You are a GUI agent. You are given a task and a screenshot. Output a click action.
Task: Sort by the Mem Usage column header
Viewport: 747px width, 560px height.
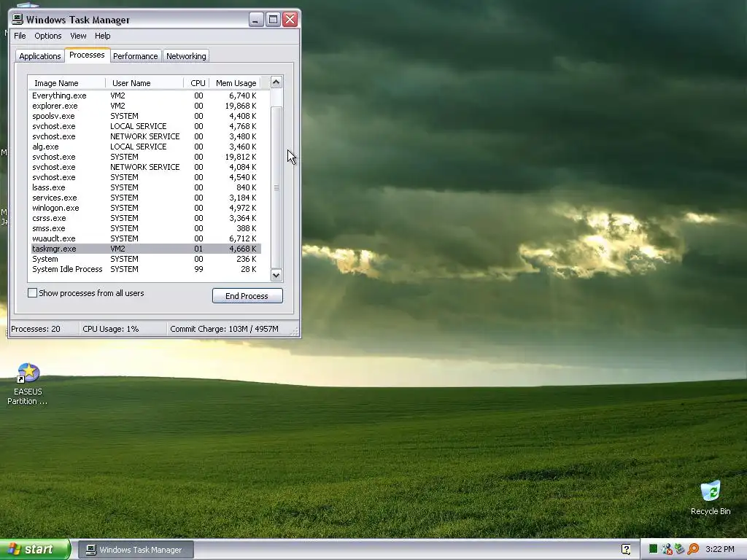click(x=236, y=83)
